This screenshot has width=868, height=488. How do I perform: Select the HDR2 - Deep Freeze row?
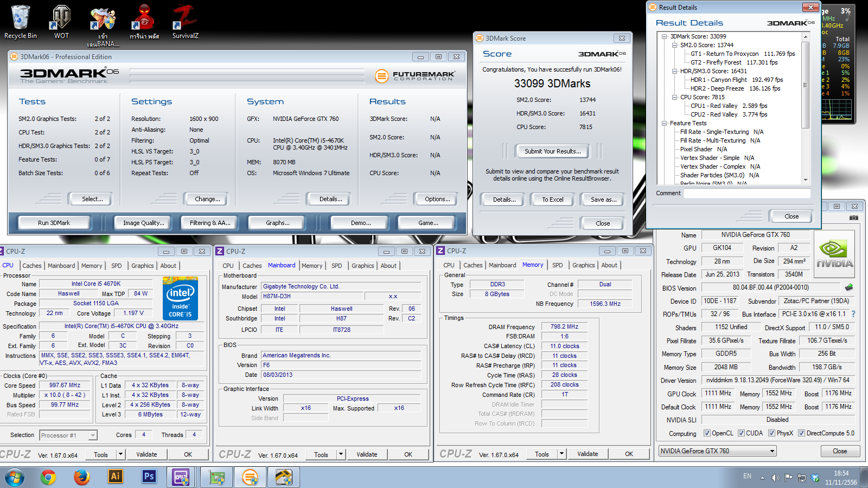click(735, 88)
